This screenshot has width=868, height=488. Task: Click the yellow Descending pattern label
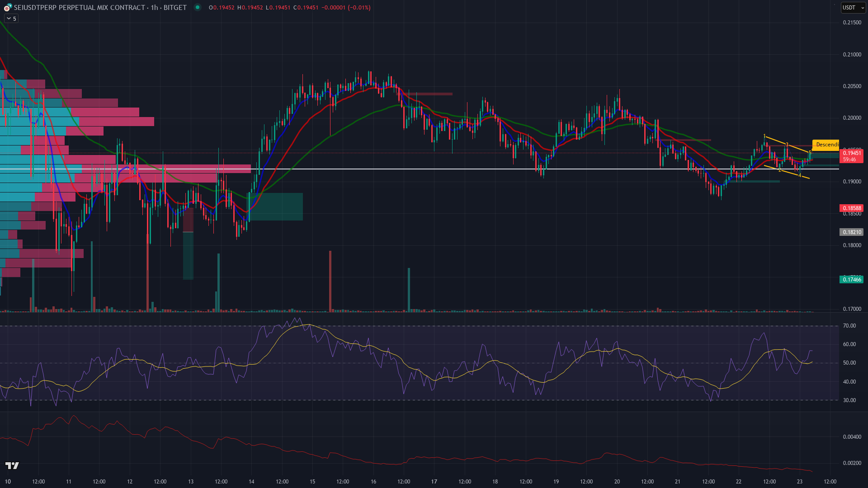pyautogui.click(x=826, y=145)
